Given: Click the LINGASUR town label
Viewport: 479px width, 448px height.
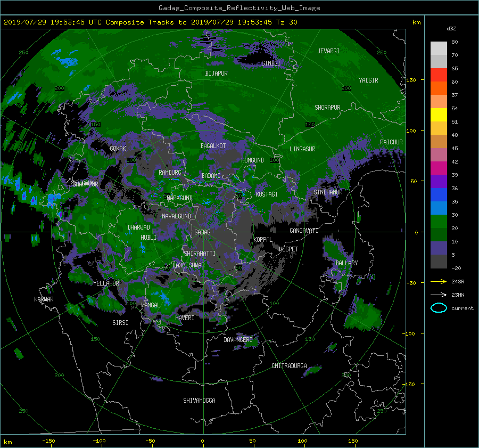Looking at the screenshot, I should [302, 149].
